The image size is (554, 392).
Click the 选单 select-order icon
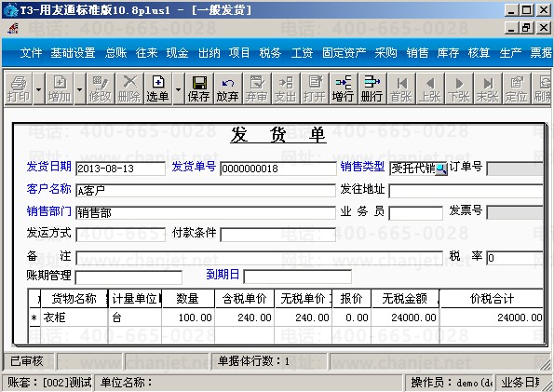(158, 88)
